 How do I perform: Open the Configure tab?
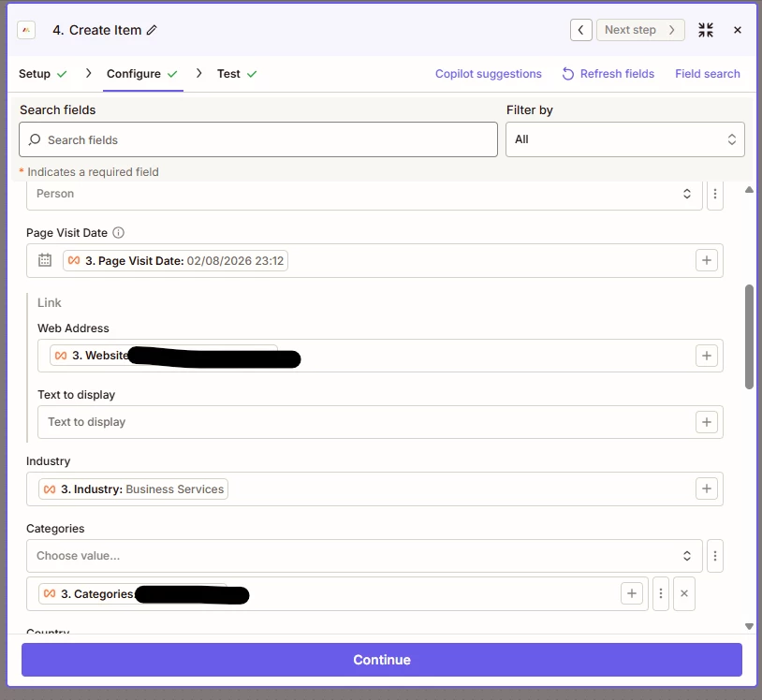pyautogui.click(x=142, y=74)
